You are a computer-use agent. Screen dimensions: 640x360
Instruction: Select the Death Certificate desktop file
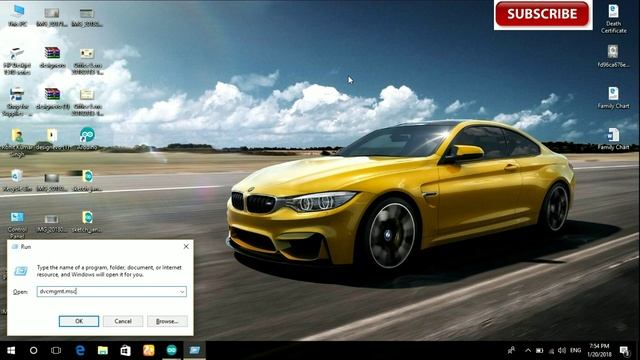coord(613,18)
